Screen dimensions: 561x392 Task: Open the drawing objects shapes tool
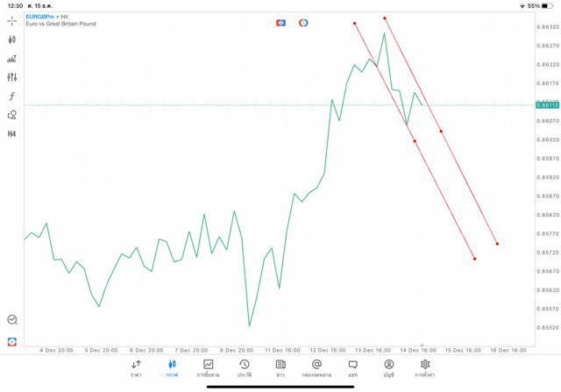click(x=11, y=115)
